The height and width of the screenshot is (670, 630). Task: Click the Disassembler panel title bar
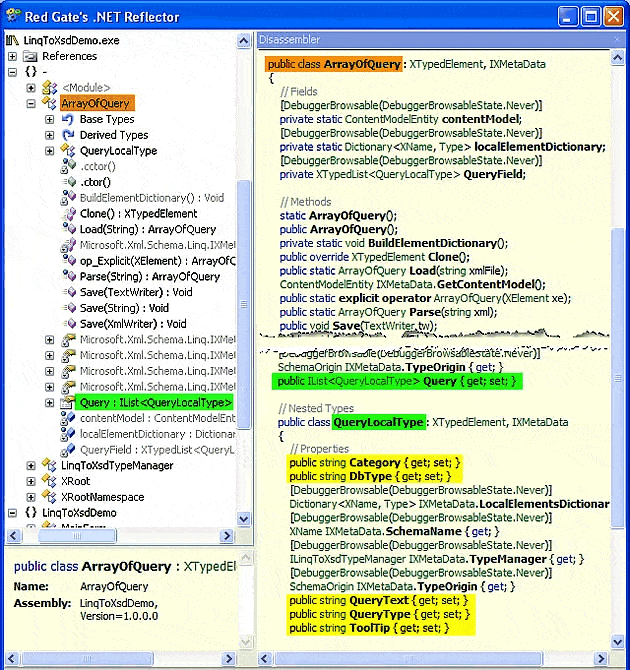point(439,40)
